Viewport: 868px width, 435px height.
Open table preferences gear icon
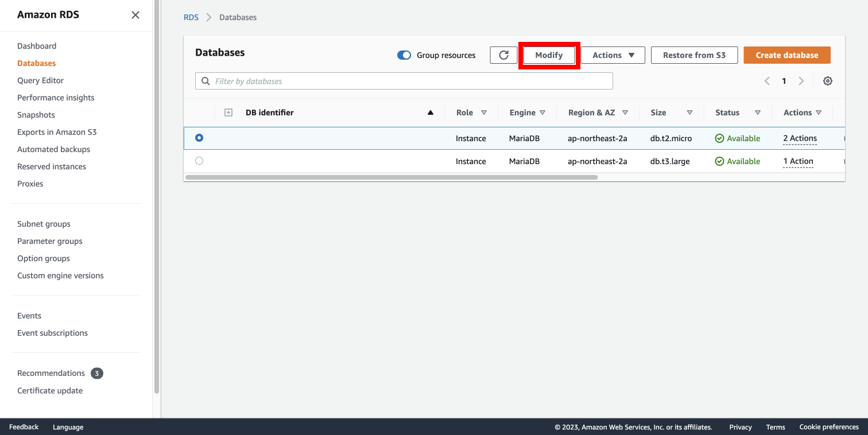pyautogui.click(x=828, y=81)
